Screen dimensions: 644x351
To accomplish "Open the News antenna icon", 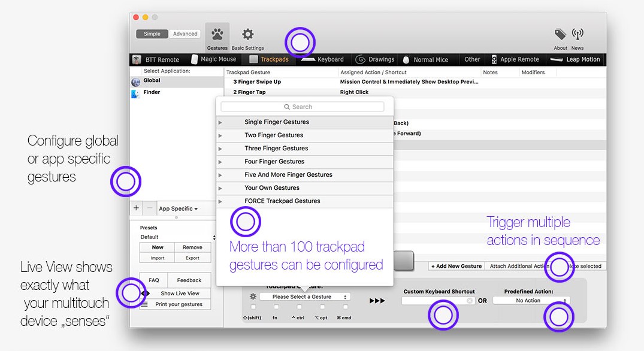I will click(x=578, y=34).
